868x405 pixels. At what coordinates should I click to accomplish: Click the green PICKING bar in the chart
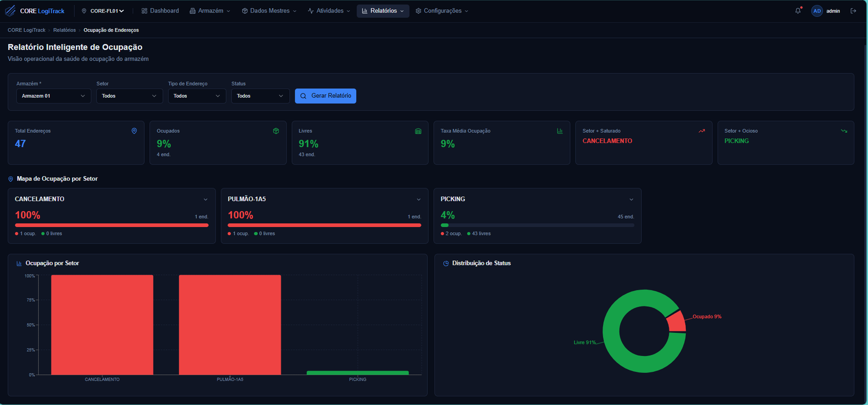(358, 373)
